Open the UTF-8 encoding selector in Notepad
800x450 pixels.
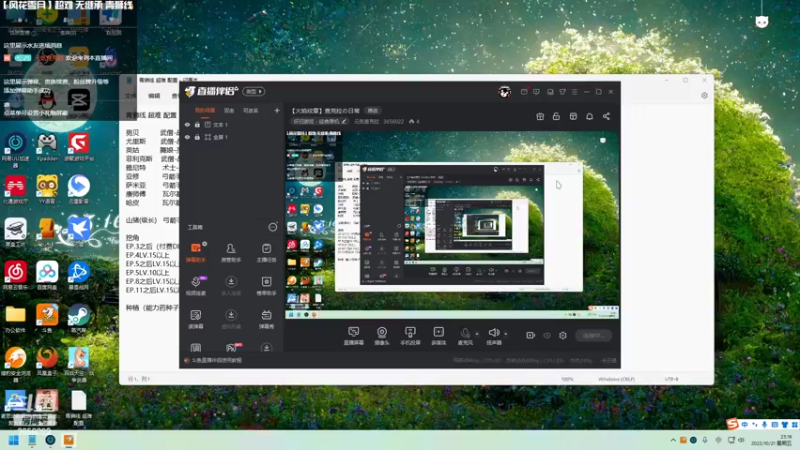pos(671,379)
